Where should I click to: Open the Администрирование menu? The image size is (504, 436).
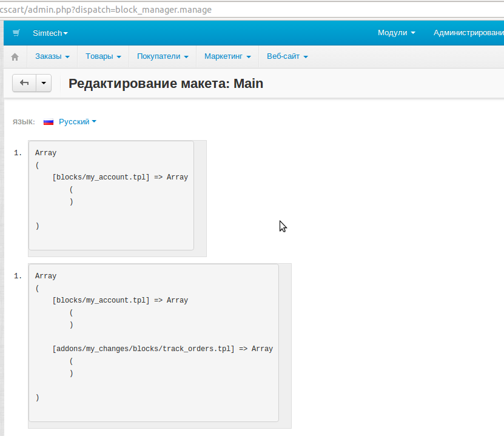pyautogui.click(x=468, y=33)
